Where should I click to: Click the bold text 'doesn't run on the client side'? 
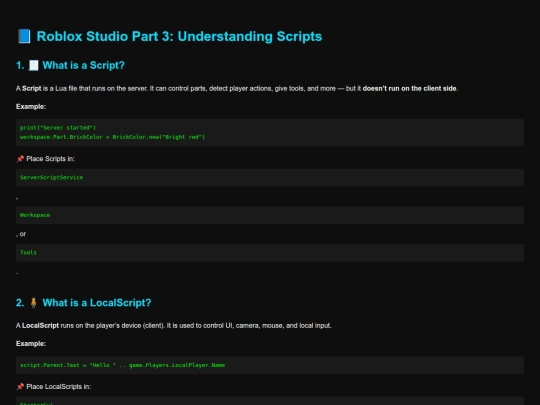[409, 89]
